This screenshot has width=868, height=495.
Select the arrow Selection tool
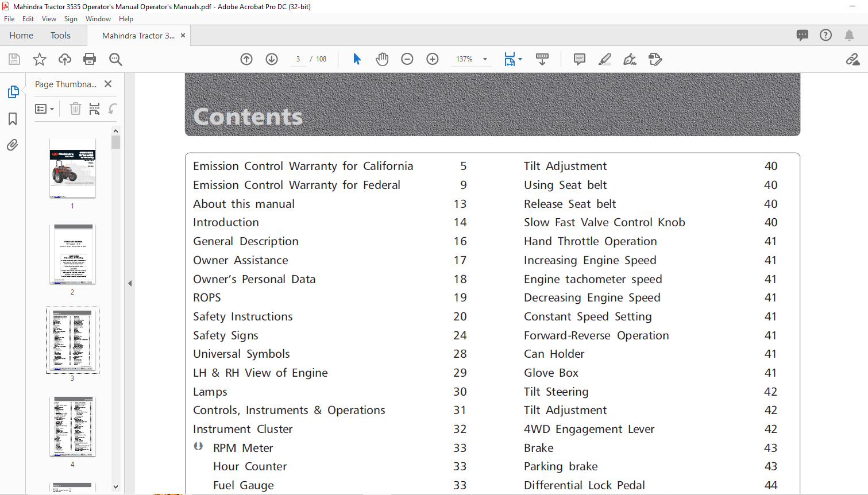tap(357, 59)
